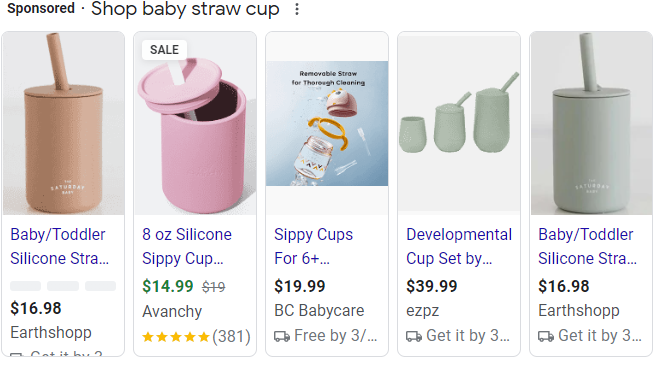Click the delivery truck icon under the sage Earthshopp cup
This screenshot has width=659, height=369.
[546, 336]
